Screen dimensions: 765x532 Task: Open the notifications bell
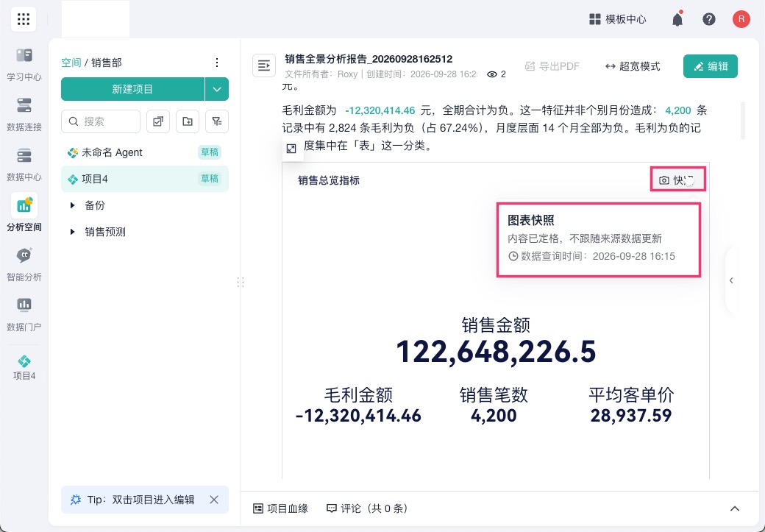point(677,20)
